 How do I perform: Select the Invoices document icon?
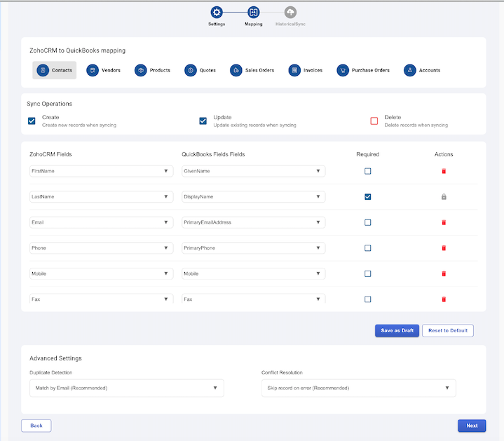pyautogui.click(x=294, y=70)
